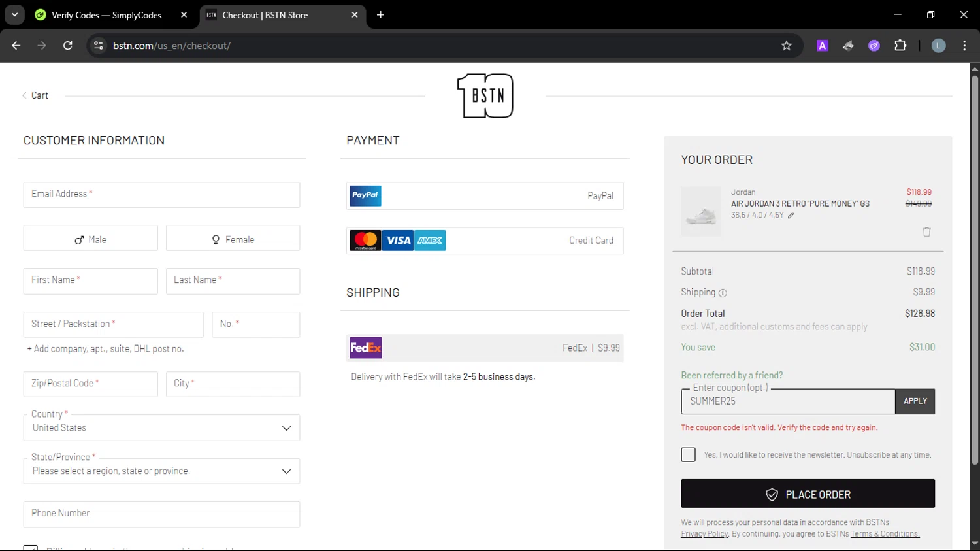The image size is (980, 551).
Task: Reload the checkout page
Action: coord(68,46)
